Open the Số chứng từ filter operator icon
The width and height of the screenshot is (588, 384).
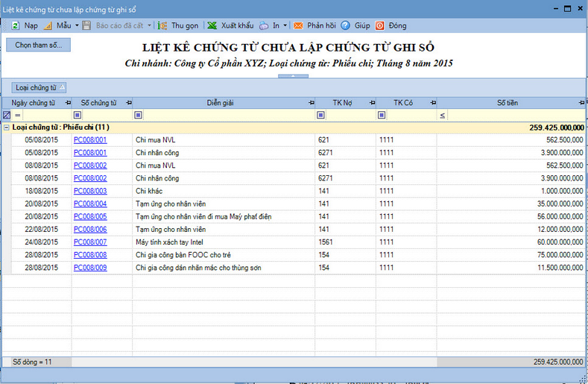pos(78,115)
